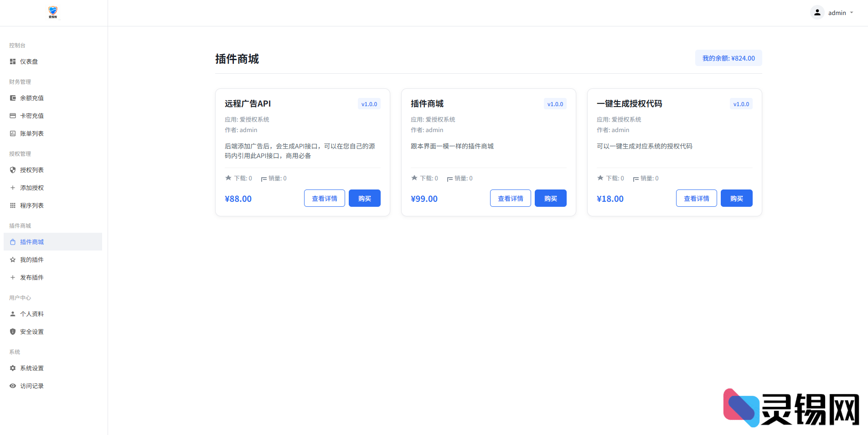Screen dimensions: 868x435
Task: Click the 余额充值 wallet icon
Action: pyautogui.click(x=12, y=97)
